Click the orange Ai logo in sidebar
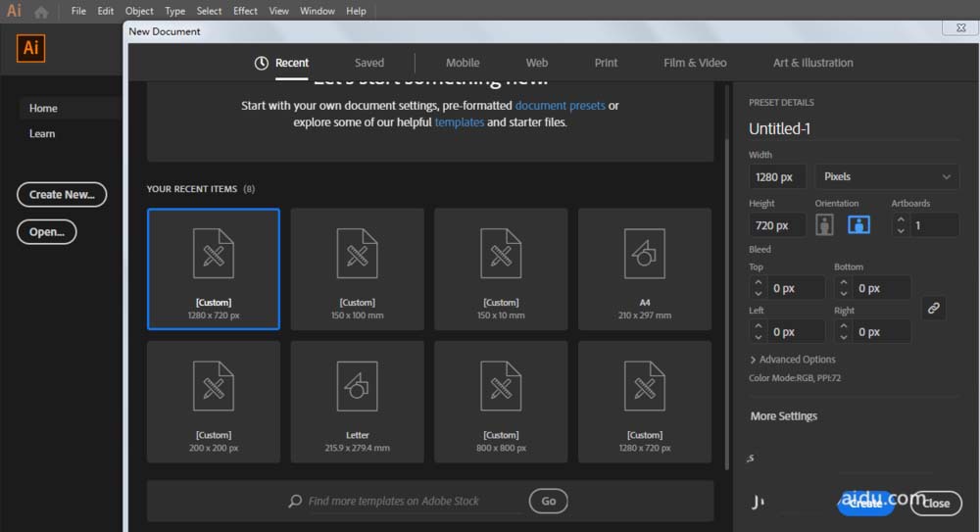 click(x=30, y=48)
